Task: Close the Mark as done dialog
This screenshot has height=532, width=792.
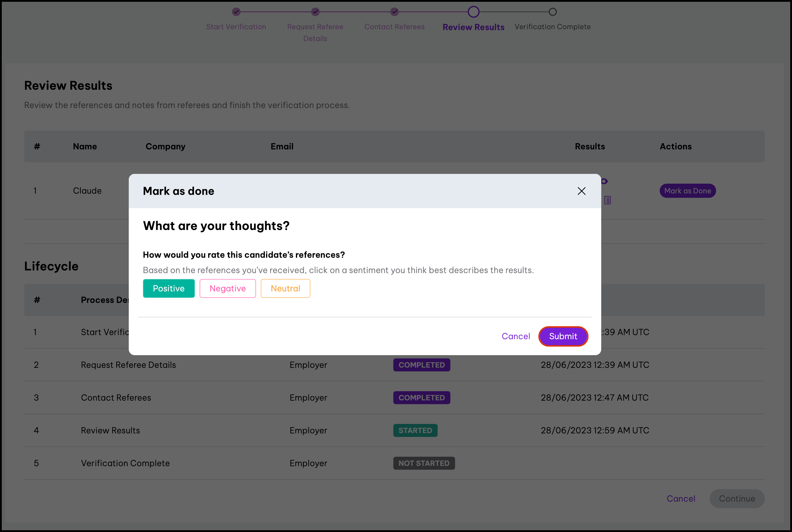Action: coord(581,191)
